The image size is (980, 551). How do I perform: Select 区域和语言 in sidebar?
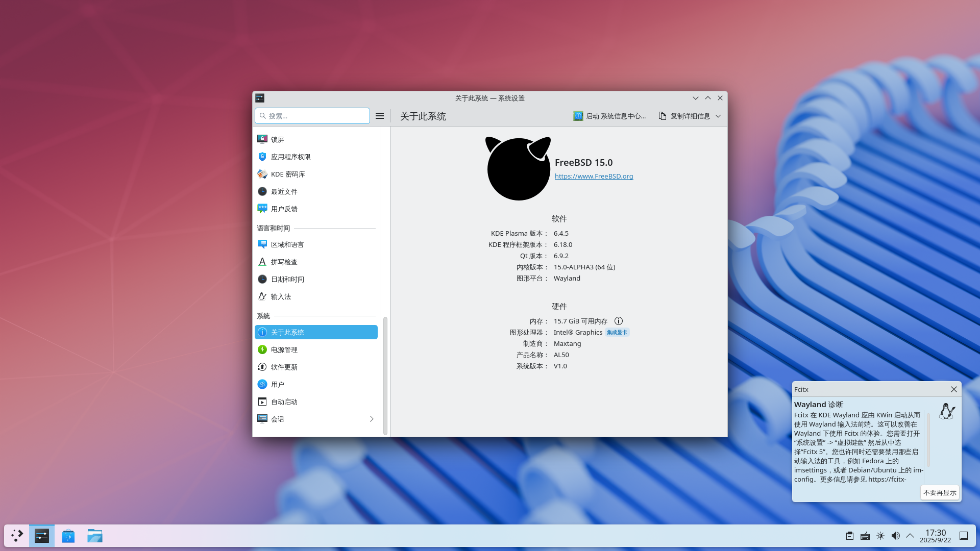click(316, 244)
